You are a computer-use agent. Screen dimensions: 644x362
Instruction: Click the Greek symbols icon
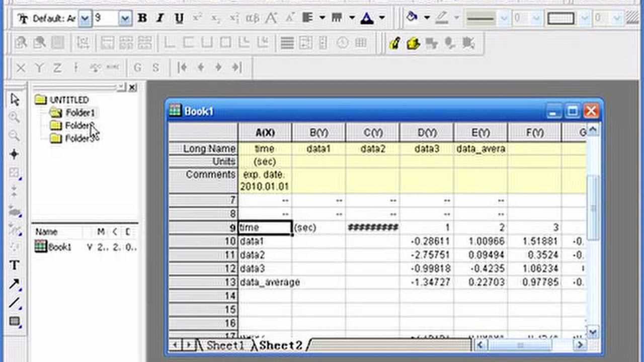pyautogui.click(x=252, y=19)
